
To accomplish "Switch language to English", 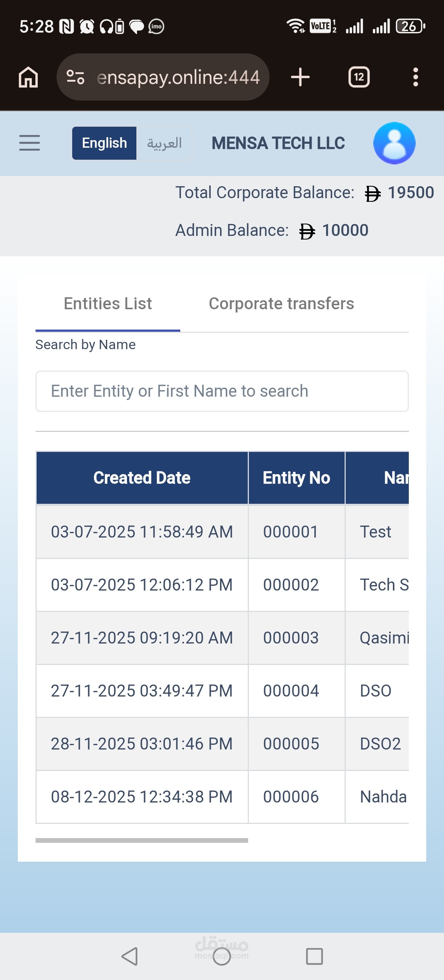I will [x=104, y=143].
